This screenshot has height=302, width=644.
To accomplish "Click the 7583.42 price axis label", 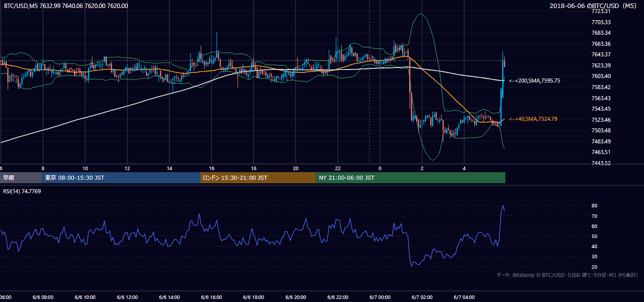I will [x=601, y=87].
